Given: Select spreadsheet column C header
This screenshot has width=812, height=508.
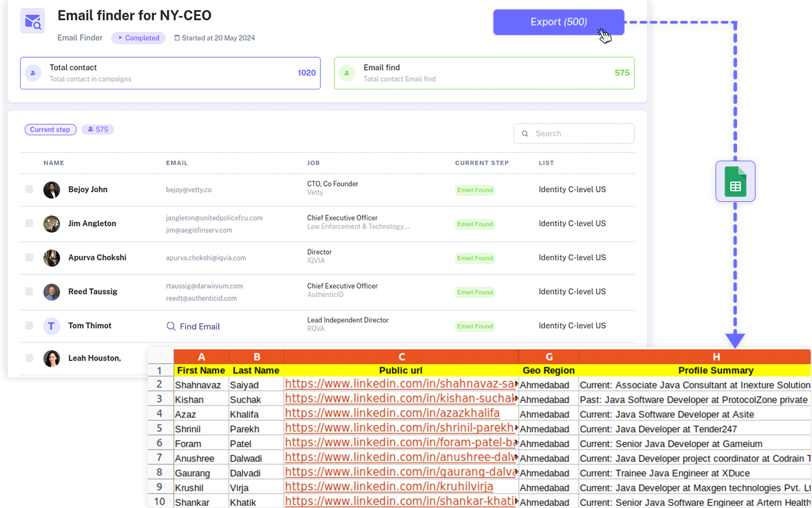Looking at the screenshot, I should (402, 356).
